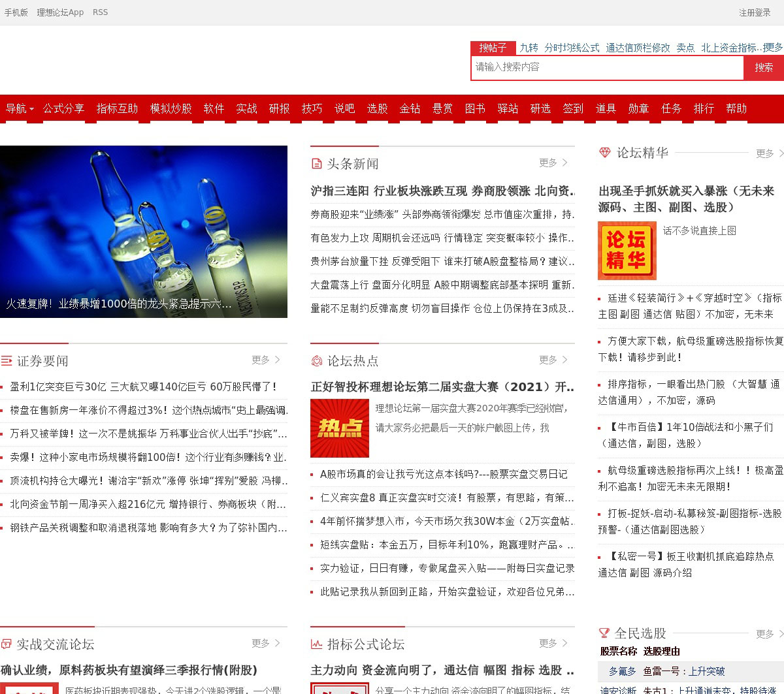The height and width of the screenshot is (694, 784).
Task: Open post 【牛市百倍】1年10倍战法和小黑子们
Action: (x=686, y=435)
